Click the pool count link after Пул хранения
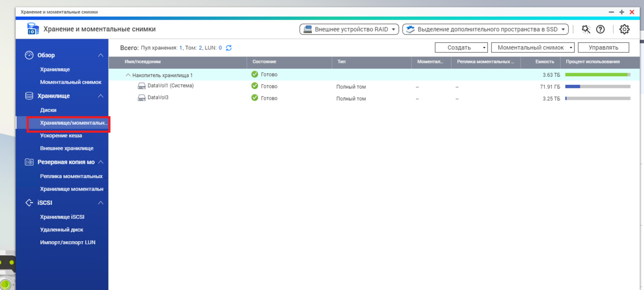Viewport: 644px width, 290px height. pyautogui.click(x=181, y=48)
